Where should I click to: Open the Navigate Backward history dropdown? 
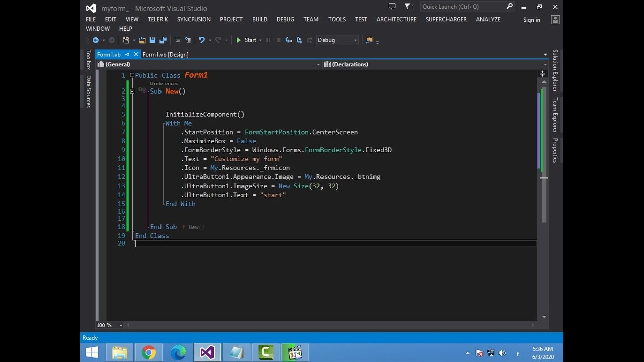coord(103,40)
